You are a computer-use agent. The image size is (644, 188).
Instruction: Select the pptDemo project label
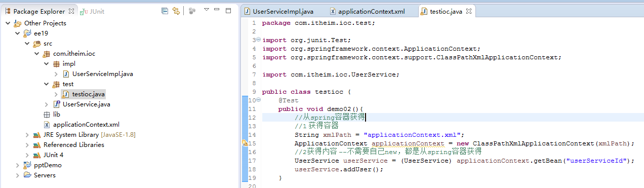(48, 165)
